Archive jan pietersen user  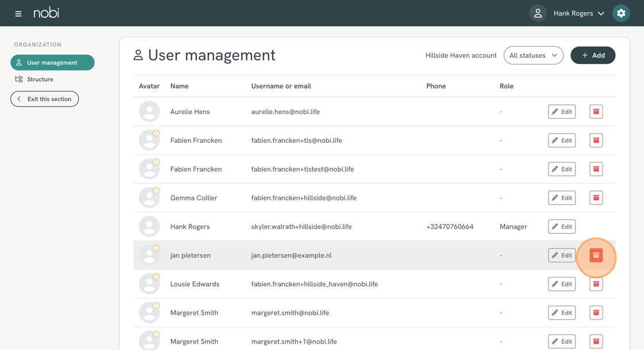pyautogui.click(x=596, y=256)
